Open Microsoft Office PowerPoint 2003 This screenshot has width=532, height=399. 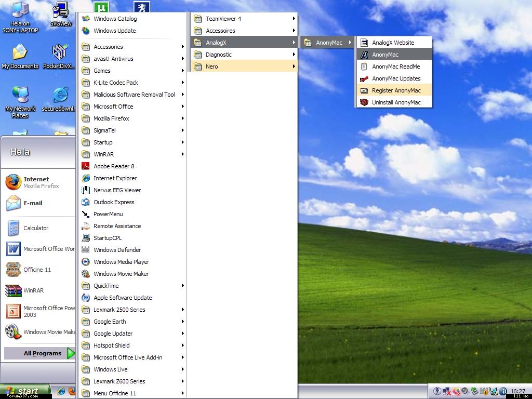click(39, 311)
